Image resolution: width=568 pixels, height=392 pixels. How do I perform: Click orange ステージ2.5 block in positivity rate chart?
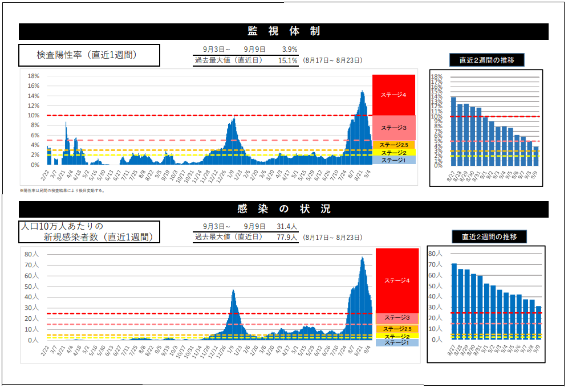coord(393,145)
